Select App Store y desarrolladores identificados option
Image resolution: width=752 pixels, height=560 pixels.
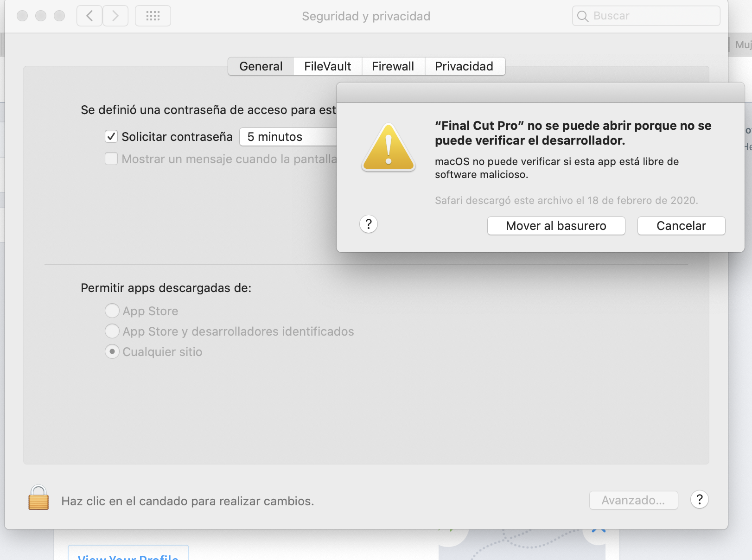click(x=112, y=331)
